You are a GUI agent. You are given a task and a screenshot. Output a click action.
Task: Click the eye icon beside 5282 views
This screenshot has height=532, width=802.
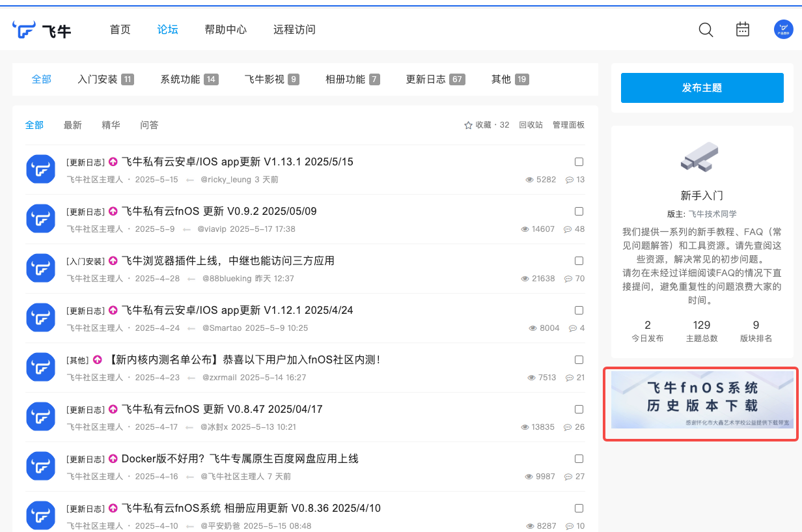click(x=529, y=180)
